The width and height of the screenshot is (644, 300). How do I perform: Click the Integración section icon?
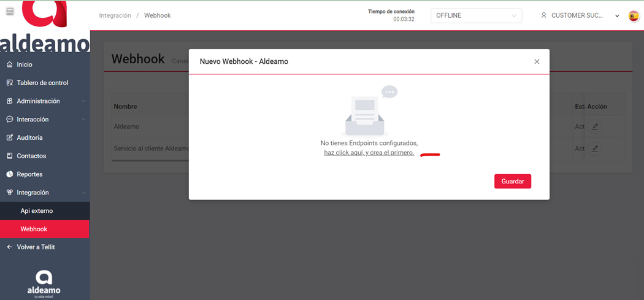coord(10,192)
